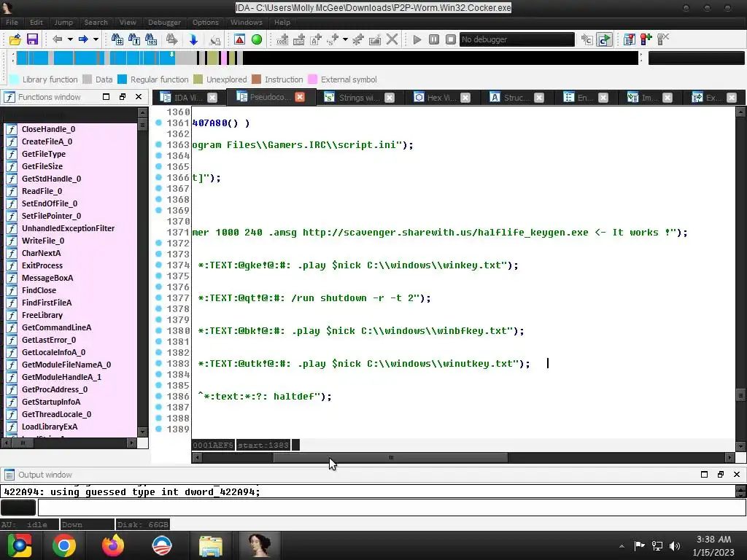Click the search next binoculars arrow icon
Screen dimensions: 747x560
pos(172,39)
